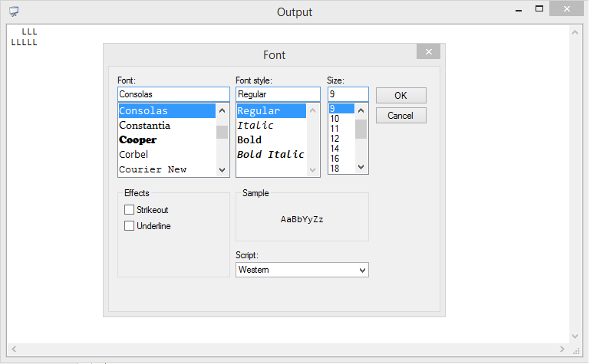Screen dimensions: 590x364
Task: Click the Size input field
Action: 348,94
